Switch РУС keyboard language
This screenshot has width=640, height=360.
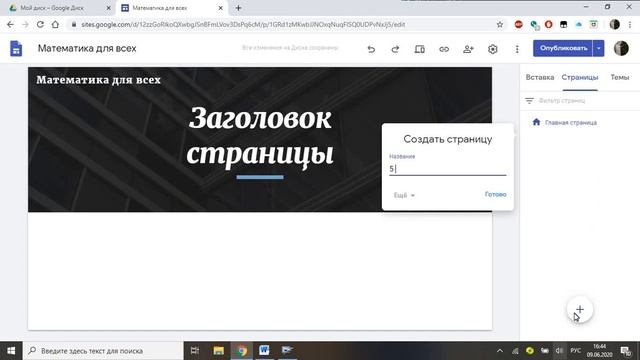(x=576, y=351)
